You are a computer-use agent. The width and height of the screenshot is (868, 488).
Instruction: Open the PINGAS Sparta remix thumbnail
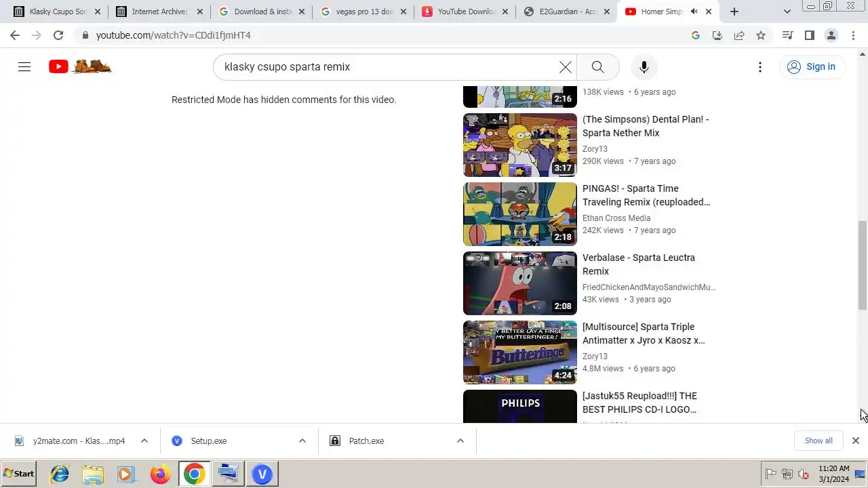pos(520,214)
